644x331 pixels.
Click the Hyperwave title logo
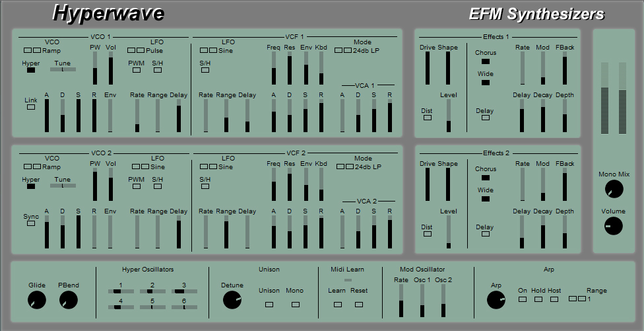point(108,13)
